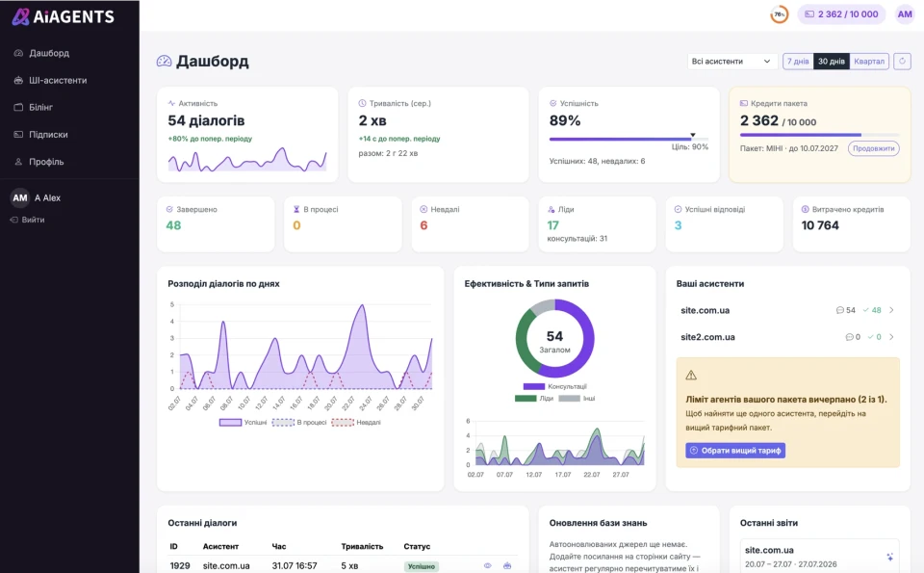Click the Тривалість clock icon
This screenshot has width=924, height=573.
tap(363, 103)
